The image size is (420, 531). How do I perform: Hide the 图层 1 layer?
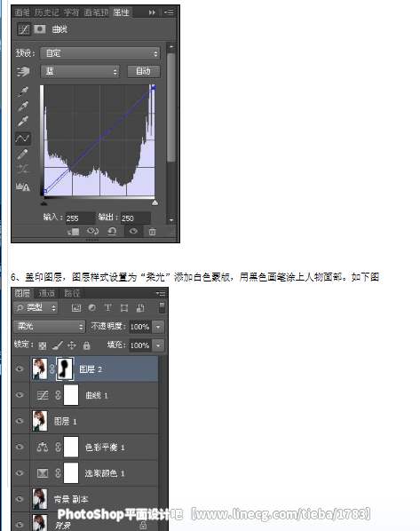(x=20, y=421)
